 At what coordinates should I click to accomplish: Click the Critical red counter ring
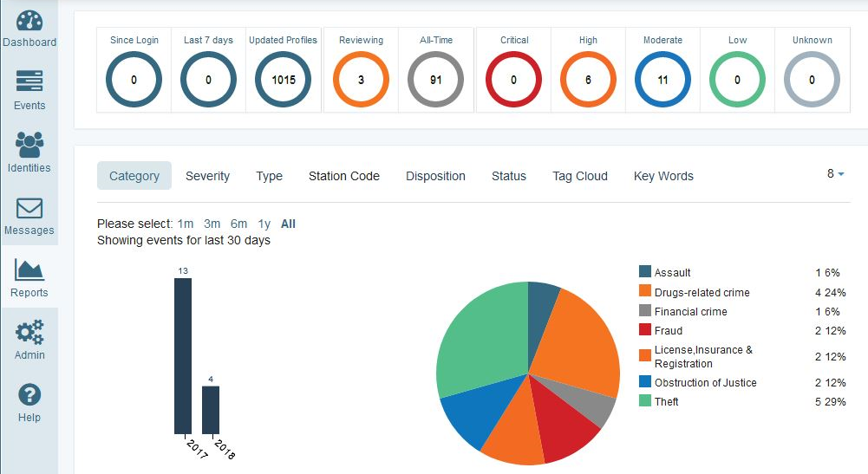(513, 80)
